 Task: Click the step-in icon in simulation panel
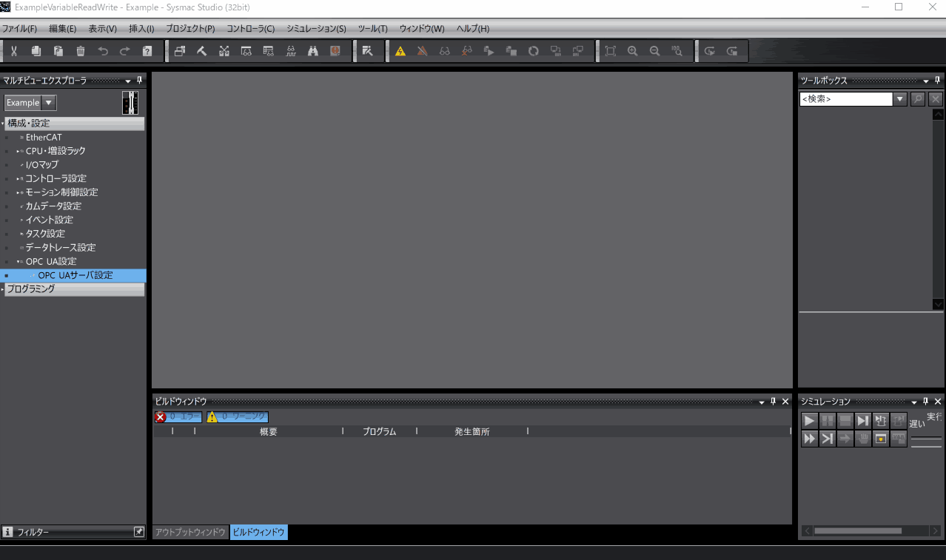[881, 420]
